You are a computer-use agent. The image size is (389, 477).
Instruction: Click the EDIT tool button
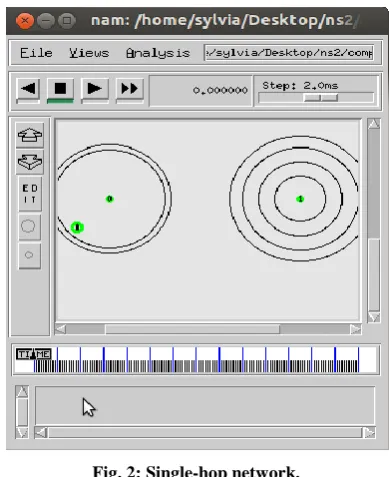30,194
